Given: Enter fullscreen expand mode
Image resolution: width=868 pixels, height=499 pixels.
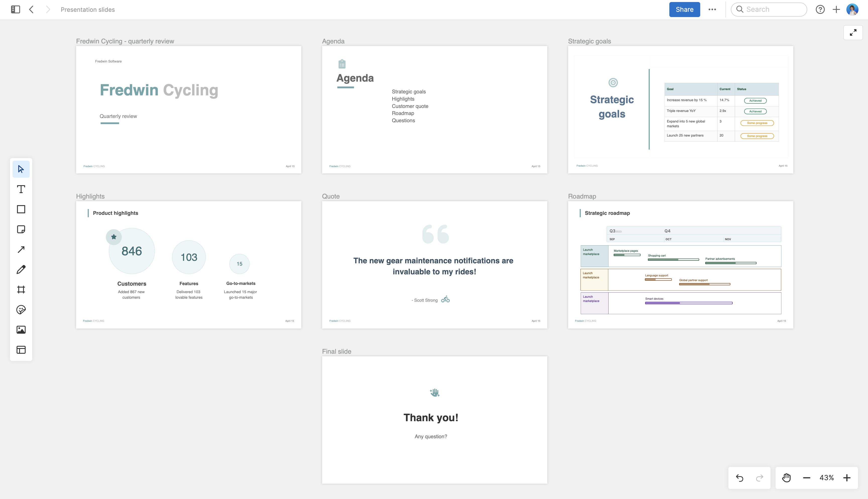Looking at the screenshot, I should [853, 33].
